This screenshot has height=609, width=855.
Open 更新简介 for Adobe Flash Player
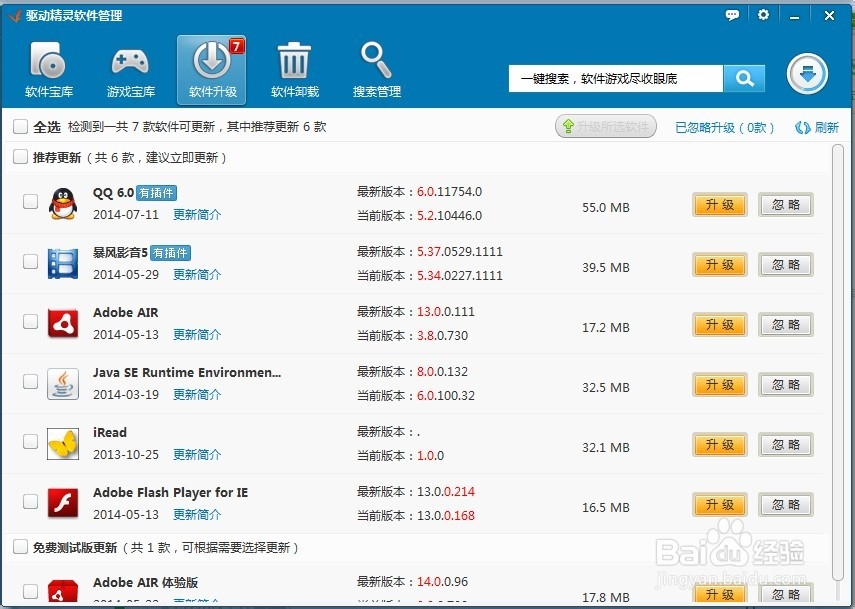pos(197,515)
